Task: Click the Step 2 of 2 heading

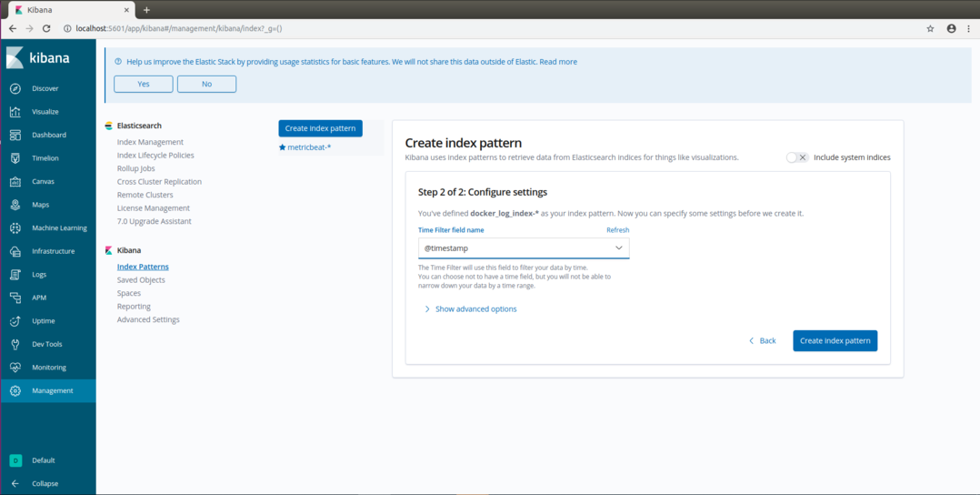Action: point(483,192)
